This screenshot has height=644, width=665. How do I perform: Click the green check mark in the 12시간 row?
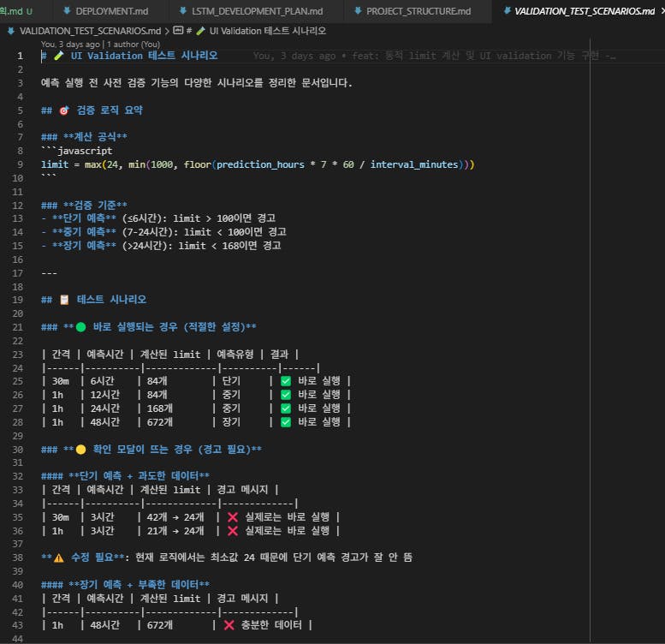click(x=286, y=395)
